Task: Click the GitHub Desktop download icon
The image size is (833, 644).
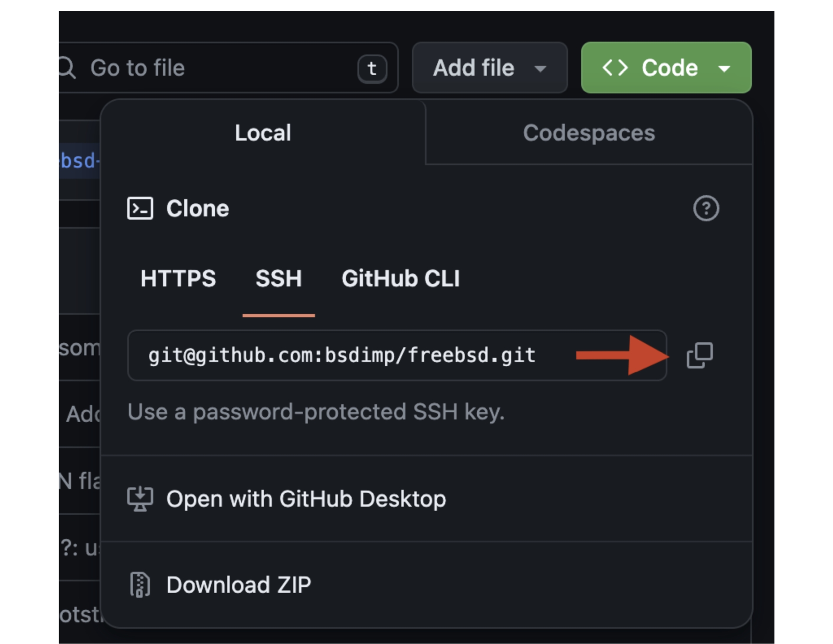Action: [x=140, y=499]
